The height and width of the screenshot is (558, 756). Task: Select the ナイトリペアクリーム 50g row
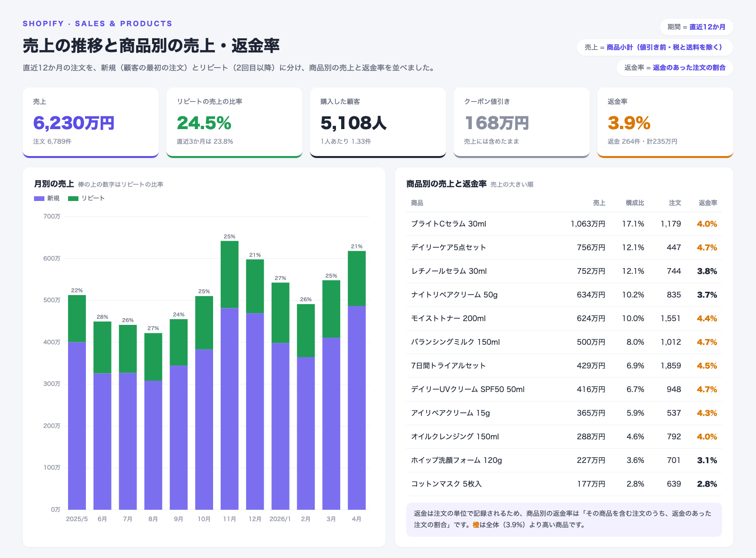click(564, 295)
